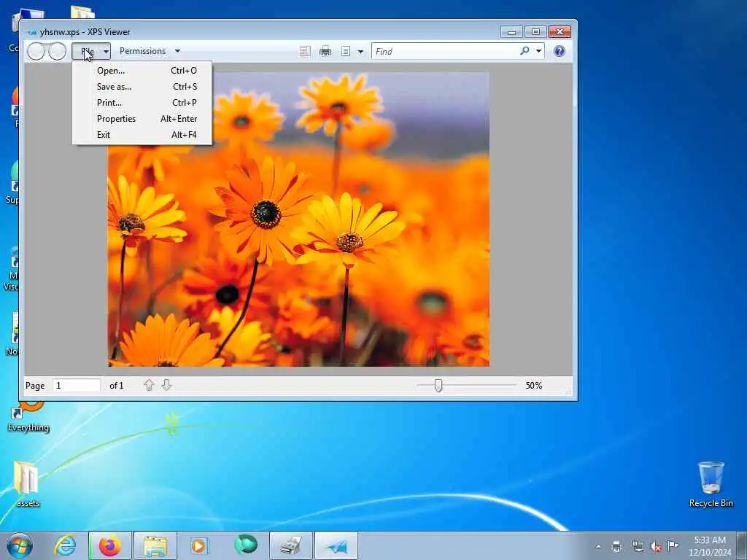The image size is (747, 560).
Task: Launch Internet Explorer from taskbar
Action: (x=65, y=545)
